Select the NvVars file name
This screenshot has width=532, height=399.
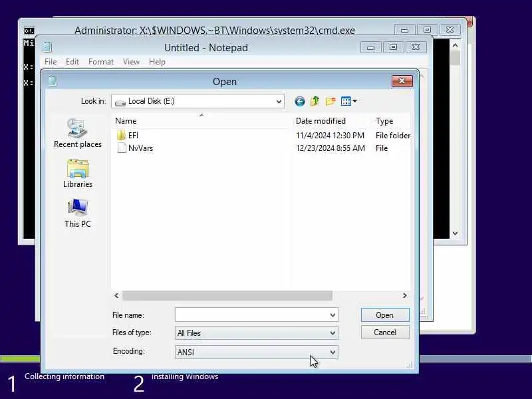click(140, 148)
